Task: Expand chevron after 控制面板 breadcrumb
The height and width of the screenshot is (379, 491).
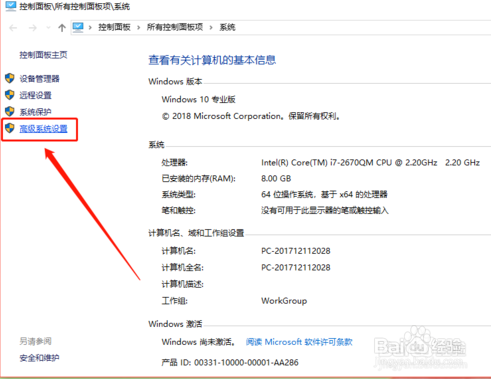Action: click(139, 28)
